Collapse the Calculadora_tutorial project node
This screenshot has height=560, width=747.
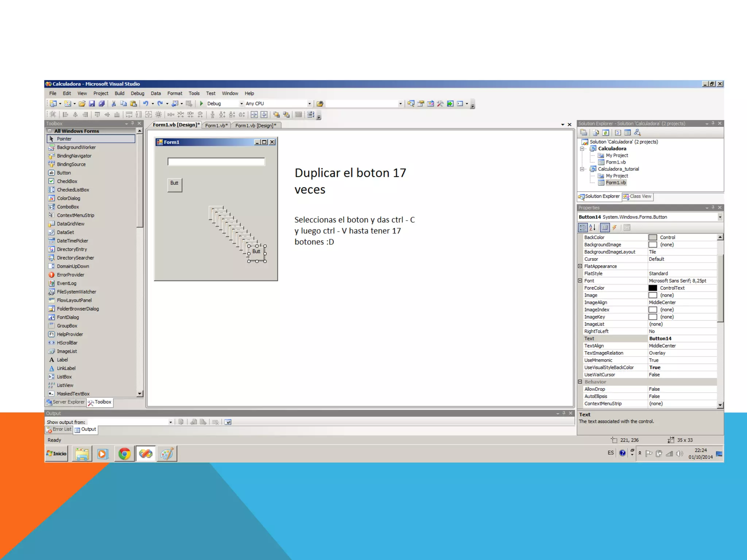point(582,169)
